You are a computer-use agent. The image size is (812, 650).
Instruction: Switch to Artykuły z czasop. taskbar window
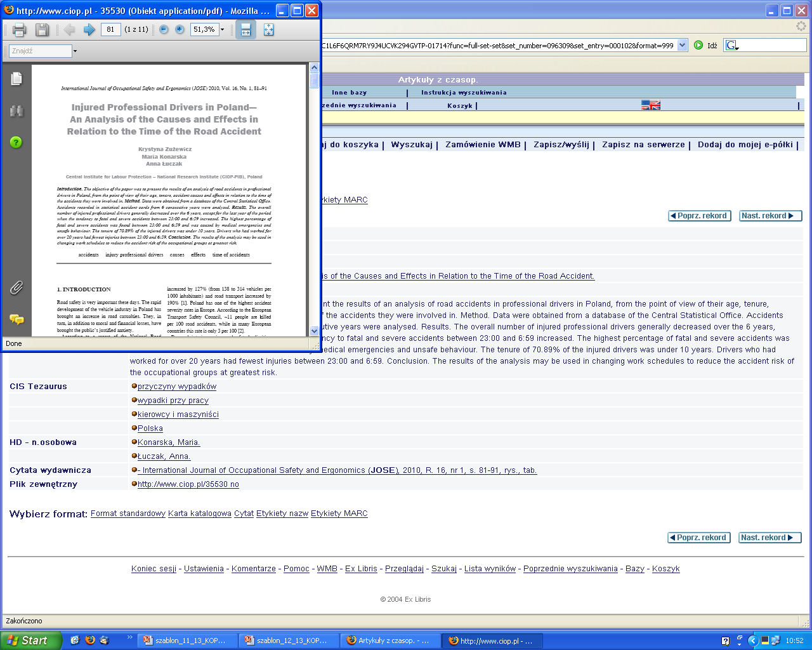point(390,640)
